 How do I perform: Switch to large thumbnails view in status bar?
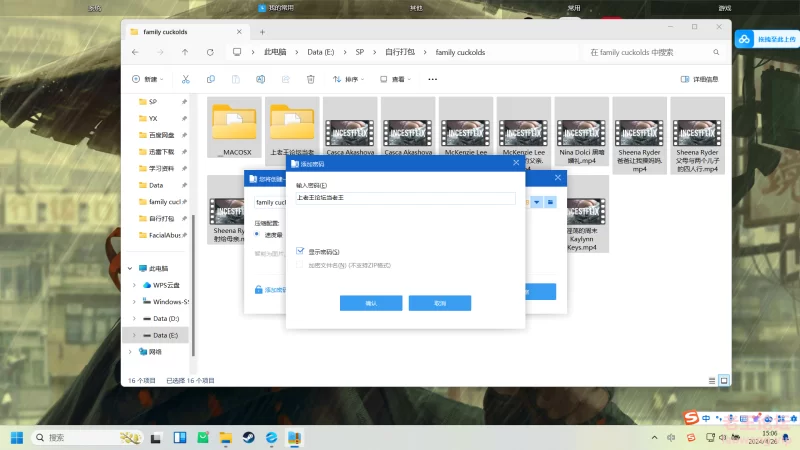tap(724, 380)
